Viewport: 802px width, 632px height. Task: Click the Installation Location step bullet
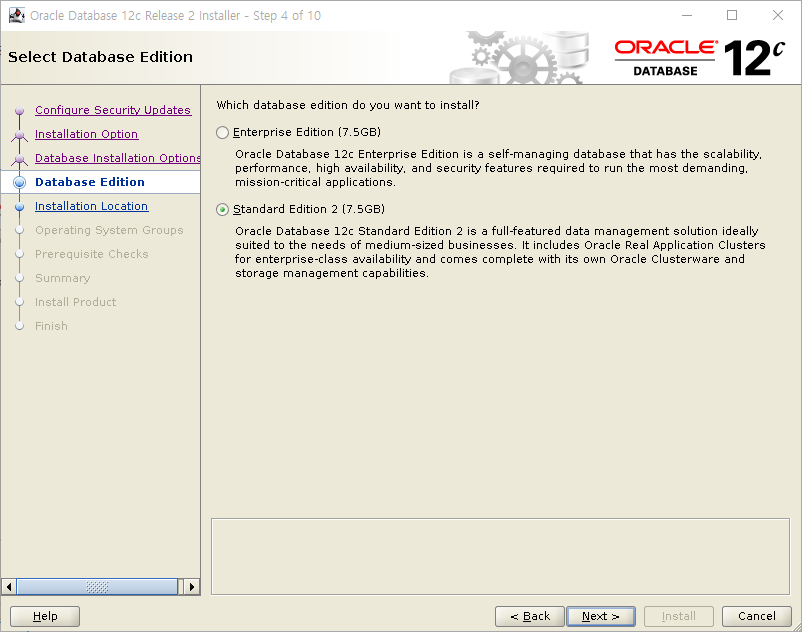click(19, 207)
